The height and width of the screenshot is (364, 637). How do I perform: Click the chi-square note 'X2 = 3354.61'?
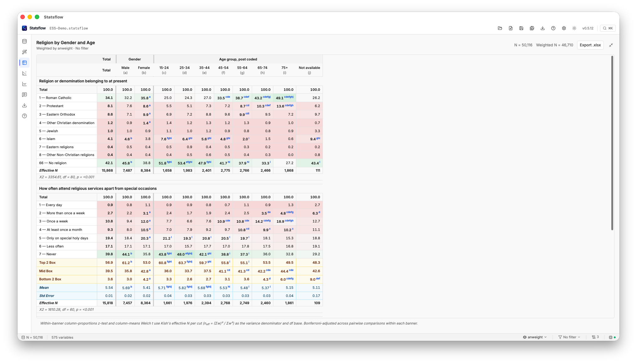(x=66, y=177)
